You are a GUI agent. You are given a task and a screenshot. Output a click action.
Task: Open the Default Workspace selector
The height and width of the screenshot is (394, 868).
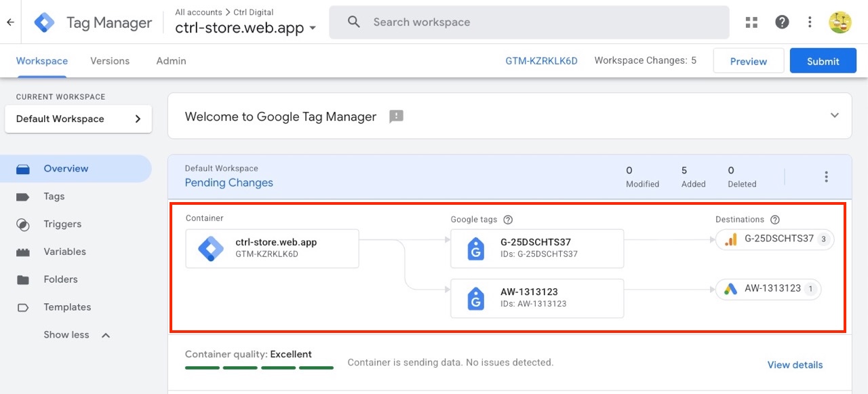point(79,119)
